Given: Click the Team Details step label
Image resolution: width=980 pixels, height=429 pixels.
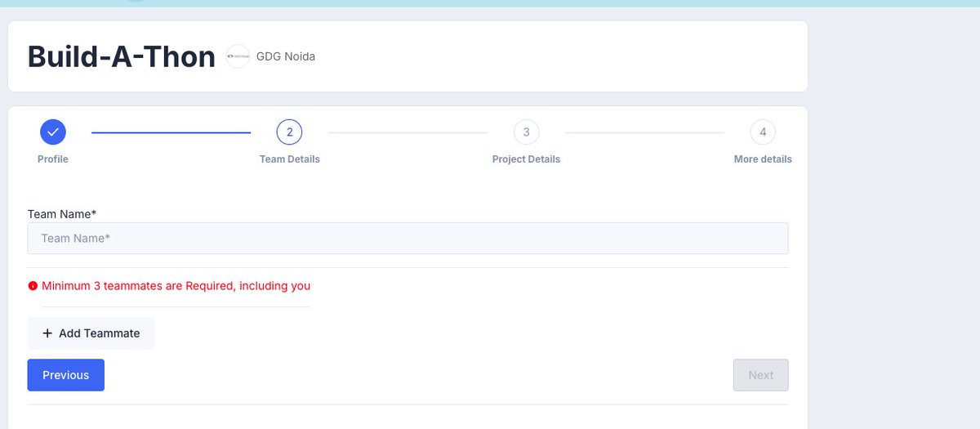Looking at the screenshot, I should click(290, 159).
